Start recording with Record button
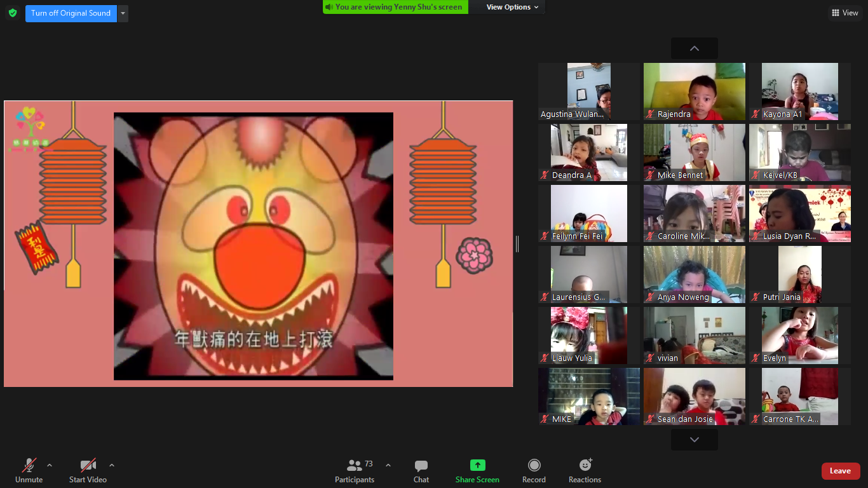868x488 pixels. [x=534, y=471]
